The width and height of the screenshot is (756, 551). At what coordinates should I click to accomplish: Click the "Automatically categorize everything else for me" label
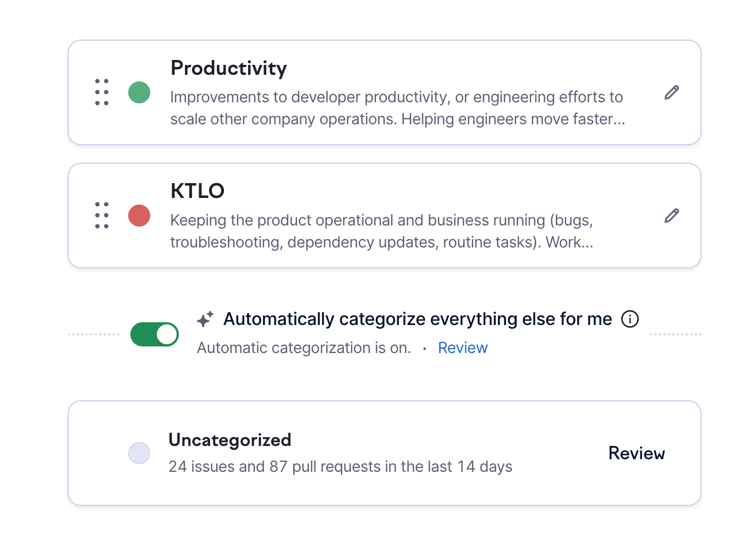point(418,319)
